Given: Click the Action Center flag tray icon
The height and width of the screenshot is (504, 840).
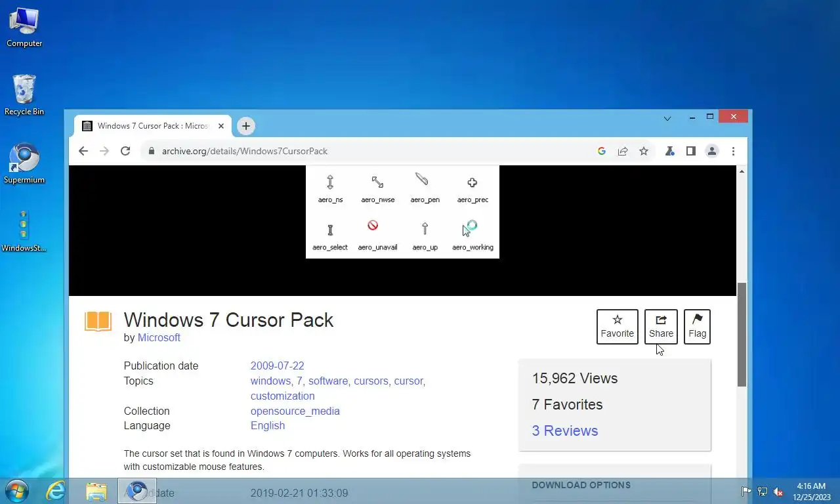Looking at the screenshot, I should [x=746, y=491].
